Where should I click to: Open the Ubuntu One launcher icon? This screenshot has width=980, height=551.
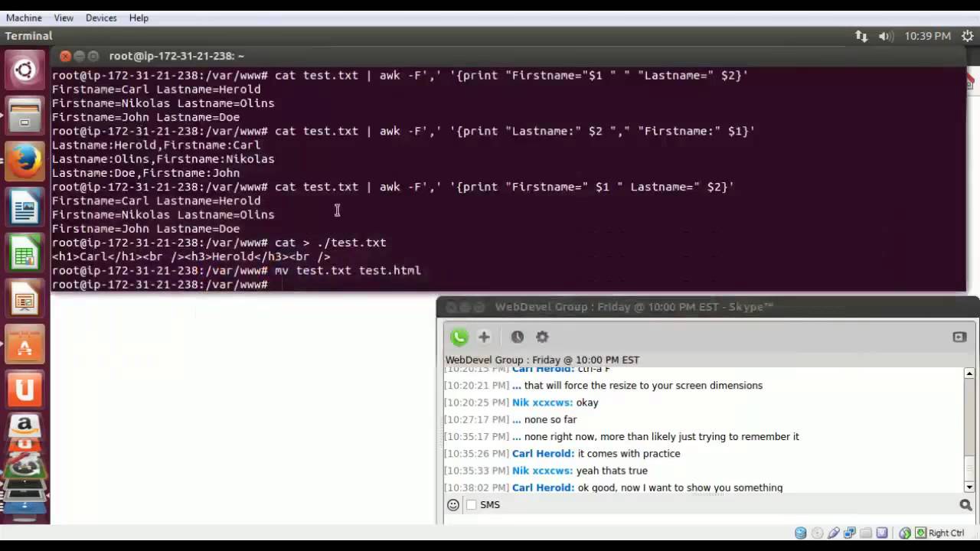coord(24,390)
